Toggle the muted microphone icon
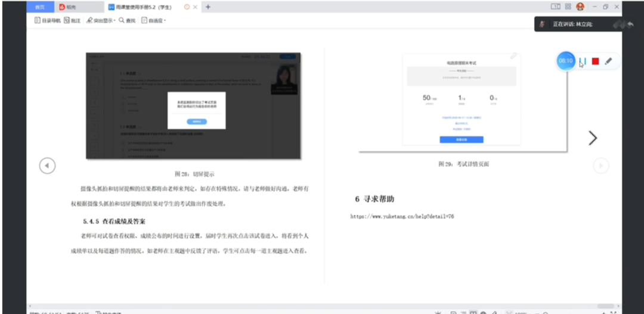Screen dimensions: 644x314 tap(542, 24)
